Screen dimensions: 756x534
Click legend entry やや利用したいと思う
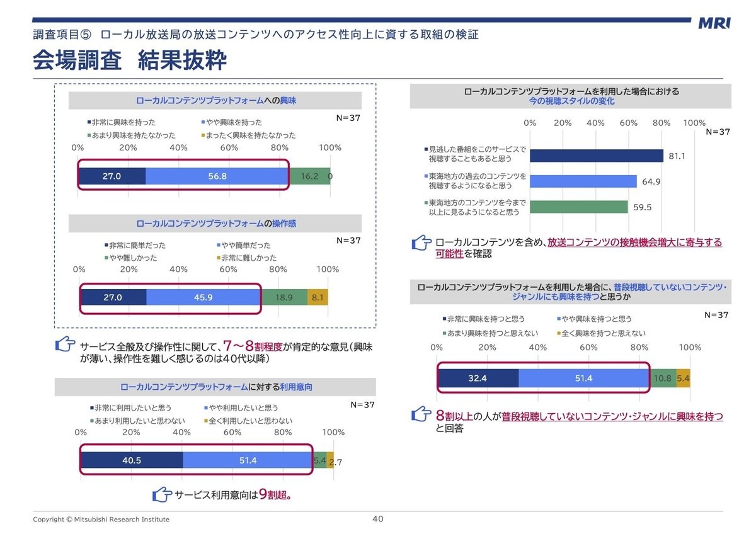click(x=240, y=408)
